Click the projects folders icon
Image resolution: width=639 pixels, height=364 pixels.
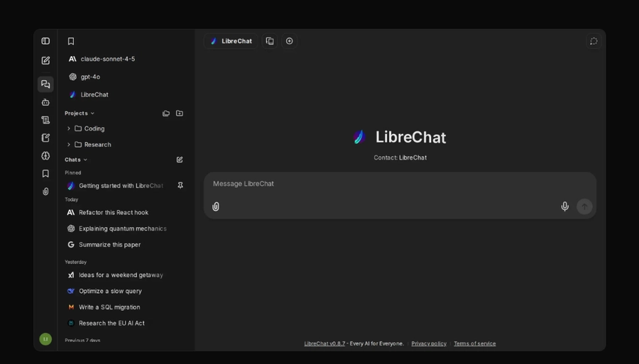[166, 114]
